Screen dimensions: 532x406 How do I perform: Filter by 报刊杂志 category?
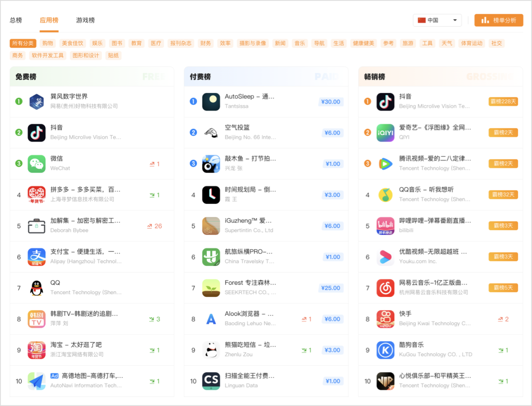point(181,43)
